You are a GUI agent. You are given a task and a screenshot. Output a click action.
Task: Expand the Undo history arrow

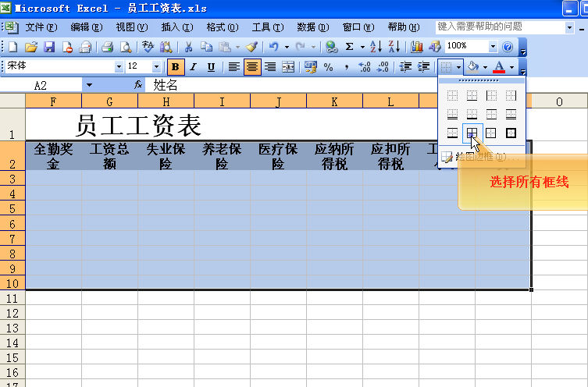[x=287, y=47]
